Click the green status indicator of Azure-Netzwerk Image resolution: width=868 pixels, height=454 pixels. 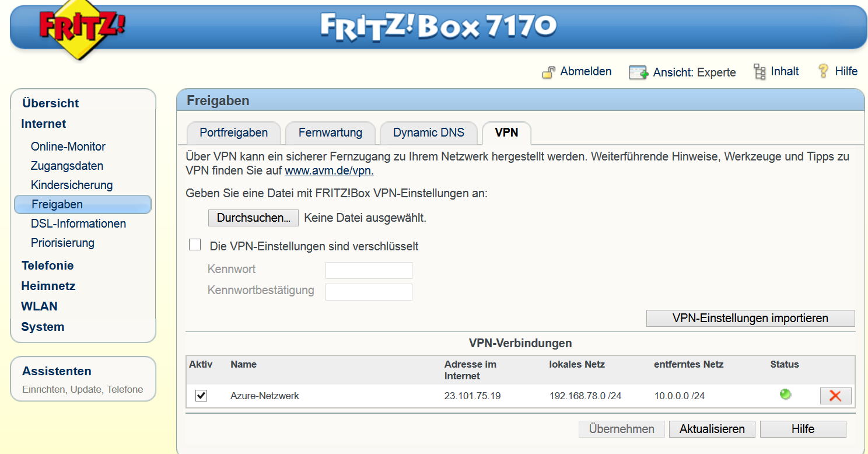point(785,394)
